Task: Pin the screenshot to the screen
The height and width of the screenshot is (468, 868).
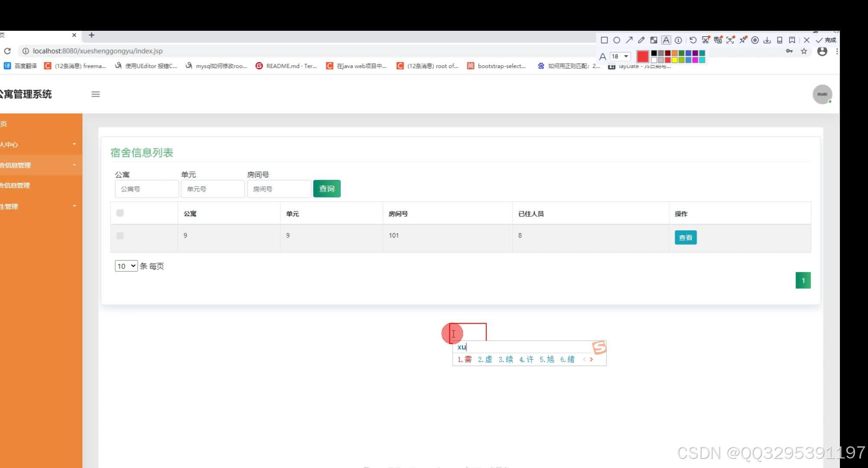Action: coord(743,40)
